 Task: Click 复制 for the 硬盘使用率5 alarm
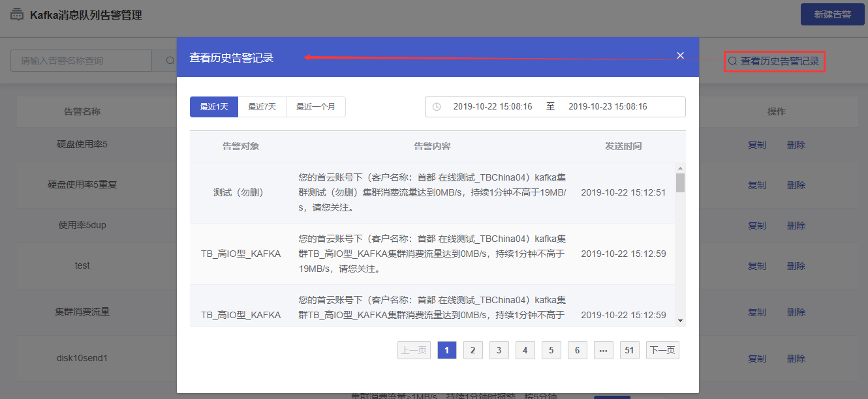click(x=757, y=145)
